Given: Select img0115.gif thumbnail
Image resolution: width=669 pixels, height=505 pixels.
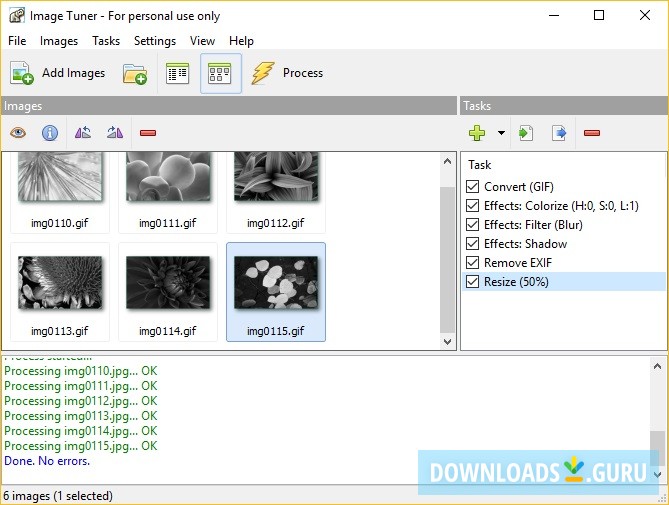Looking at the screenshot, I should click(276, 292).
